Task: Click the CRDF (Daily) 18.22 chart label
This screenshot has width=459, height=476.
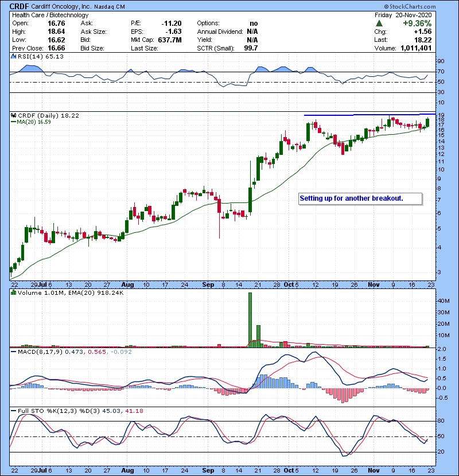Action: tap(49, 115)
